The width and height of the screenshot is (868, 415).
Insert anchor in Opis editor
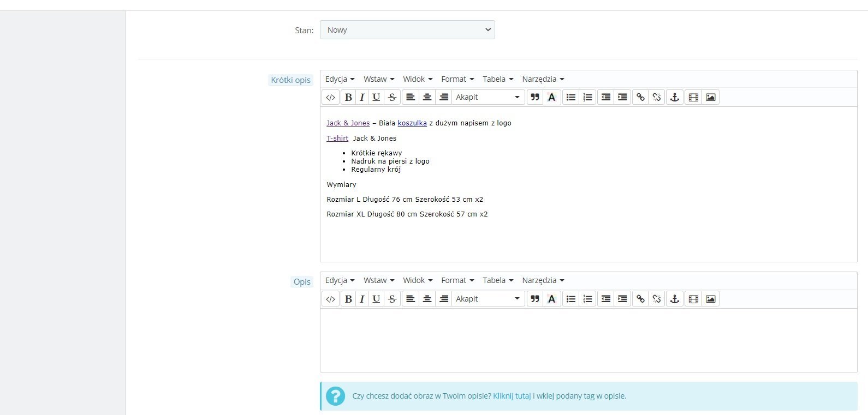[x=675, y=299]
